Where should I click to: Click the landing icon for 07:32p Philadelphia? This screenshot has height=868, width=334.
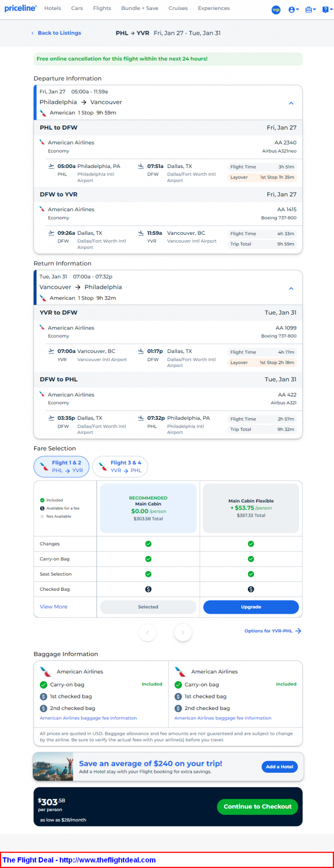[x=141, y=418]
